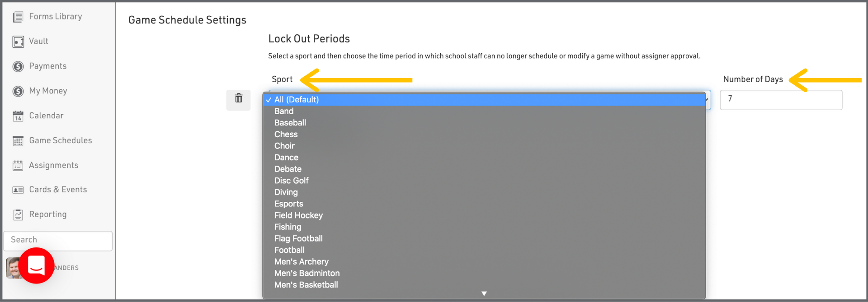The height and width of the screenshot is (302, 868).
Task: Delete lock out period with trash icon
Action: click(238, 98)
